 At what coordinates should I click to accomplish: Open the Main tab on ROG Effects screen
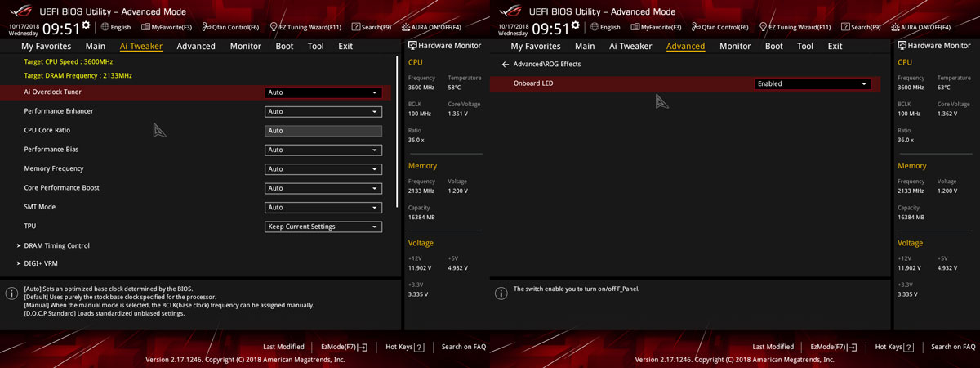[x=586, y=46]
